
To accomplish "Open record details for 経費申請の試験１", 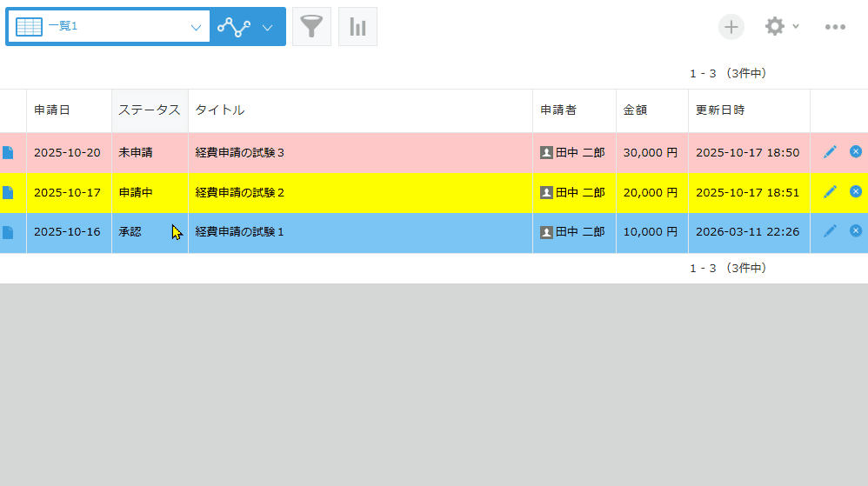I will click(8, 233).
